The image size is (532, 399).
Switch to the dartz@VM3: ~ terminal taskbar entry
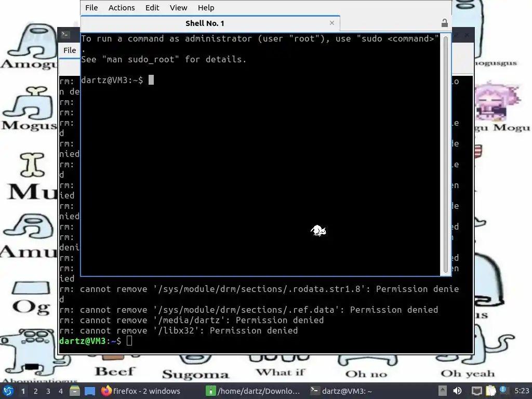(x=341, y=391)
